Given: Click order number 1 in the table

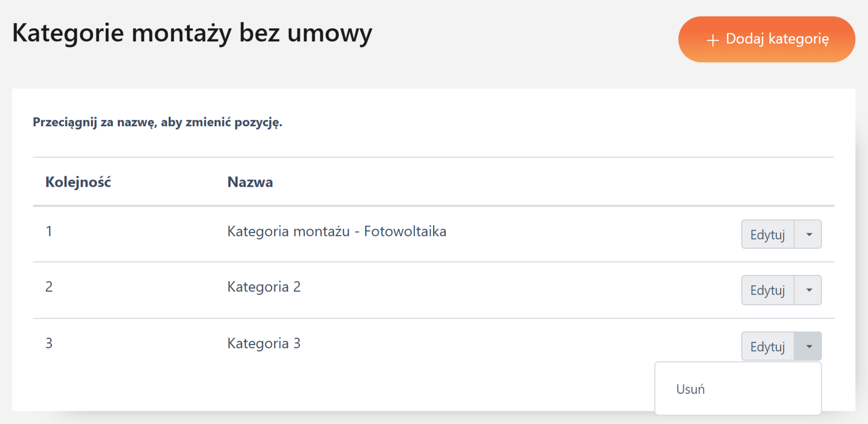Looking at the screenshot, I should coord(49,231).
